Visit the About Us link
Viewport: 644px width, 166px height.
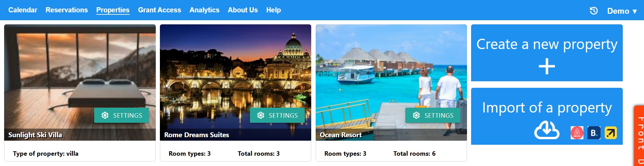click(x=243, y=10)
